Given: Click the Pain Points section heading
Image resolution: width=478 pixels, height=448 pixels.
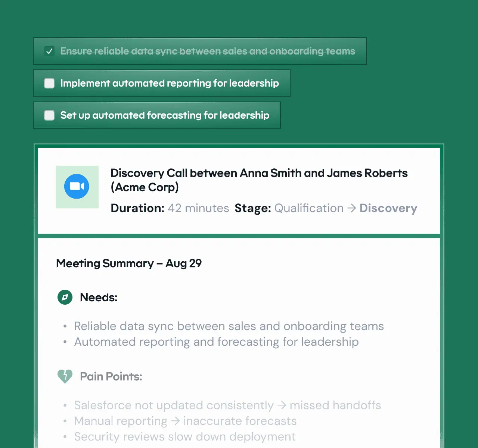Looking at the screenshot, I should [x=111, y=377].
